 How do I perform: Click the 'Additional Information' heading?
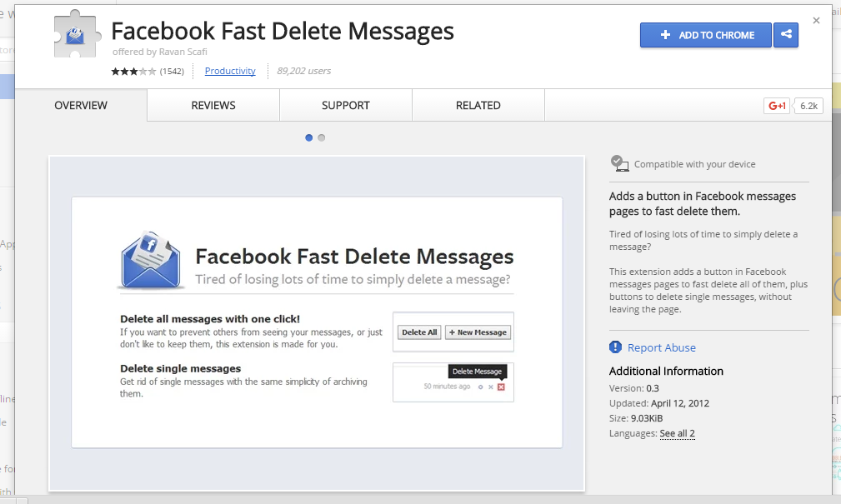tap(666, 371)
